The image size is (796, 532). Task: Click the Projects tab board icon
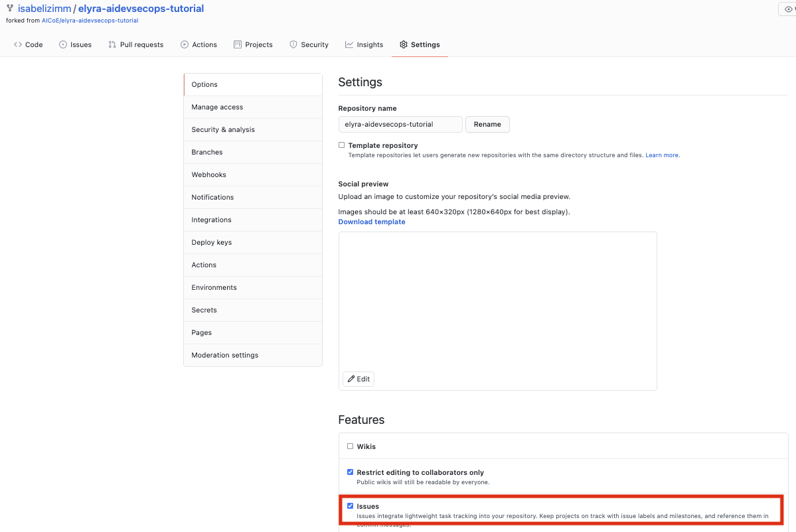tap(238, 44)
